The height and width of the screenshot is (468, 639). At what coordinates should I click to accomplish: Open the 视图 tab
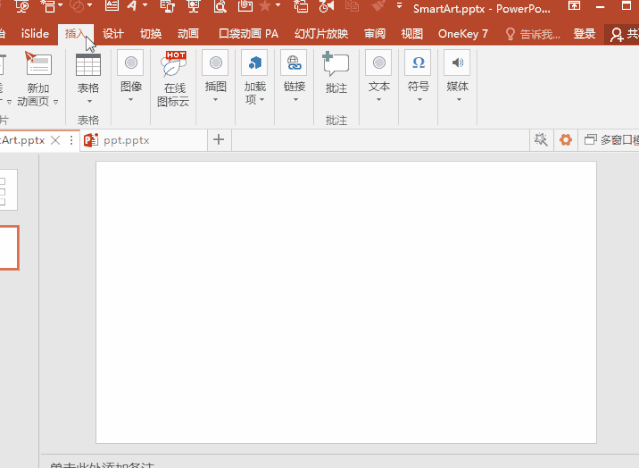click(x=412, y=34)
